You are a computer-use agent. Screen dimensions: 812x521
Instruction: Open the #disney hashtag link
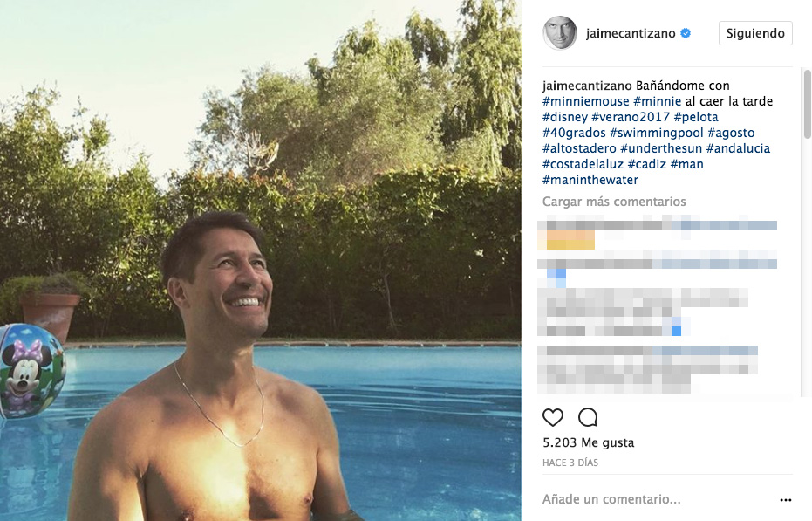[564, 117]
